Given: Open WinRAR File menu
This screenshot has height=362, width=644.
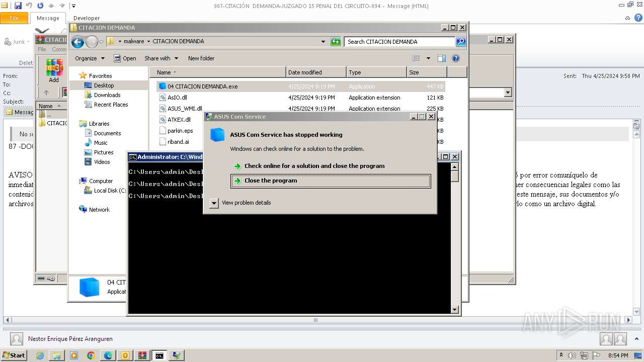Looking at the screenshot, I should click(42, 49).
